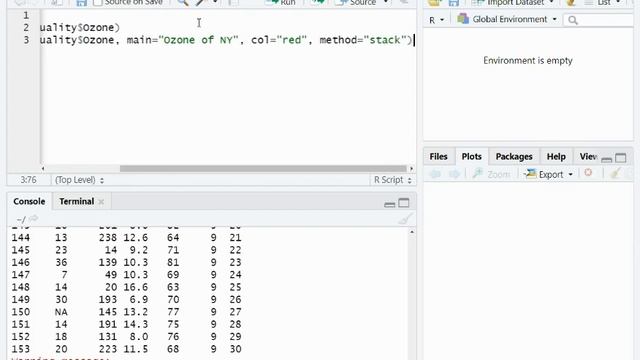This screenshot has width=640, height=360.
Task: Maximize the Console pane
Action: [404, 203]
